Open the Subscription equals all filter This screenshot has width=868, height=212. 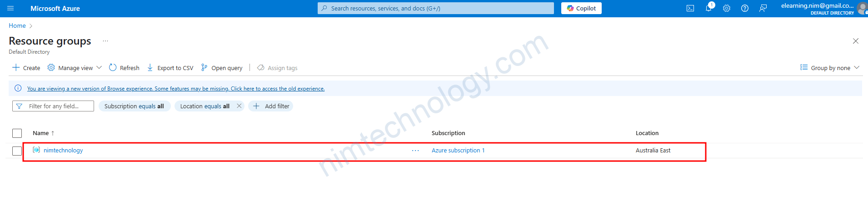[134, 106]
